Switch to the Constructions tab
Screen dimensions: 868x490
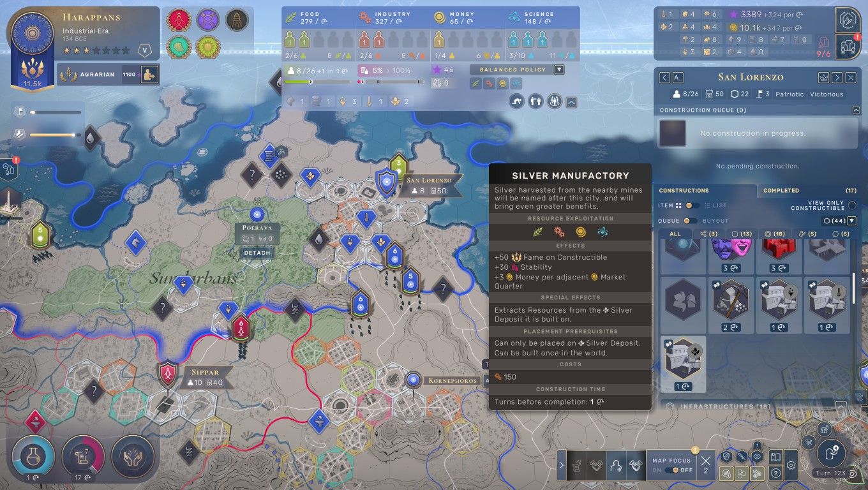[705, 190]
